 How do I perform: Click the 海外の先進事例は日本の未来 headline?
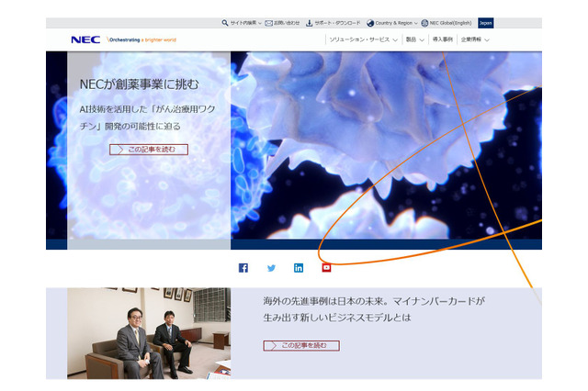pos(374,309)
